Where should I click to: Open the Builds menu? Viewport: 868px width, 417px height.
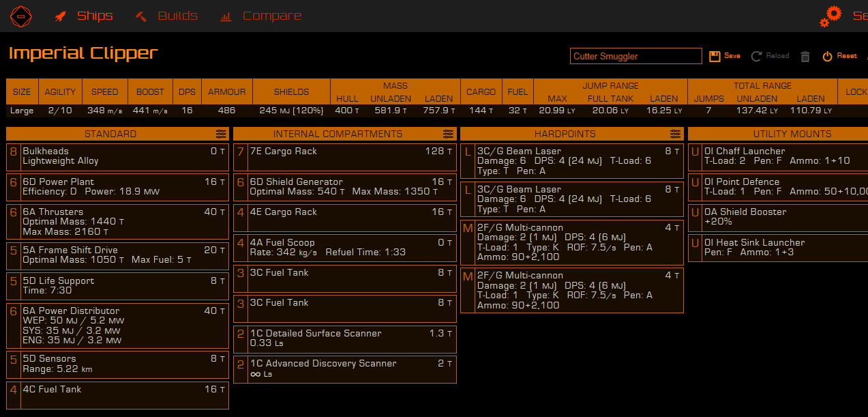[177, 16]
